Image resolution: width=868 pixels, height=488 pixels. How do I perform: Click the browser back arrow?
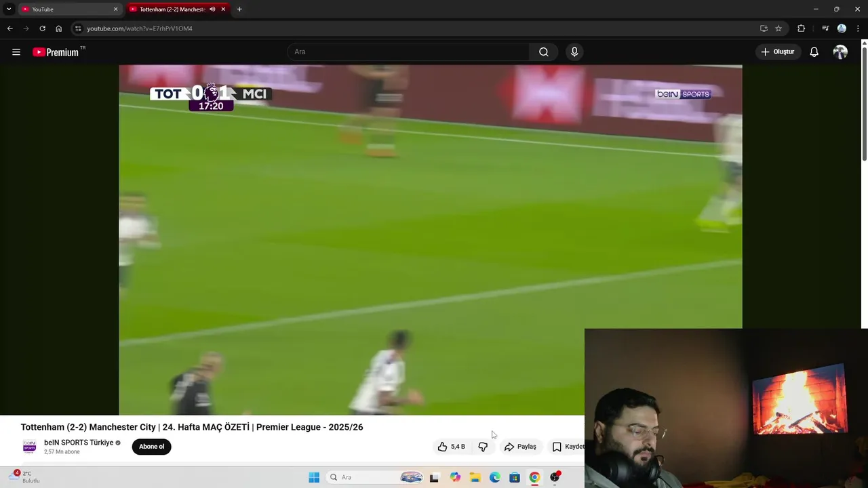coord(9,28)
